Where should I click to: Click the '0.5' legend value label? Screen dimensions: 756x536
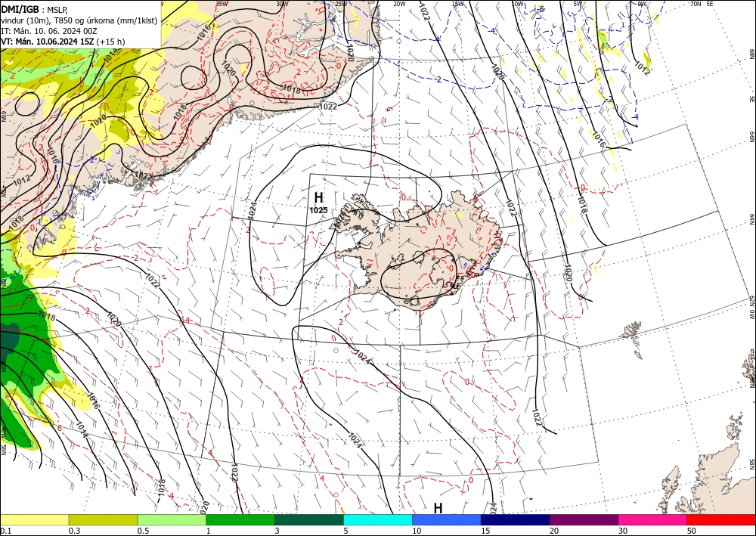pyautogui.click(x=143, y=531)
